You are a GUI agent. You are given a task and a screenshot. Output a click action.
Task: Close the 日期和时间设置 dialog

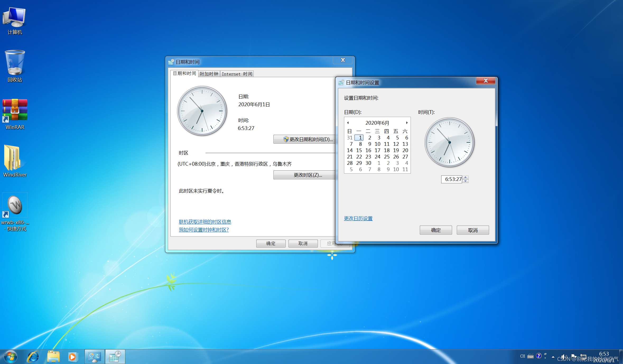(x=486, y=81)
